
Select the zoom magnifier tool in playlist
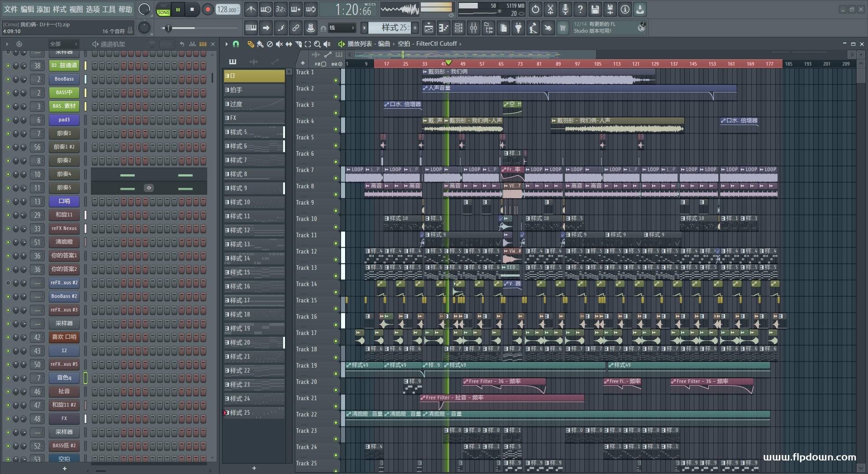(x=317, y=44)
